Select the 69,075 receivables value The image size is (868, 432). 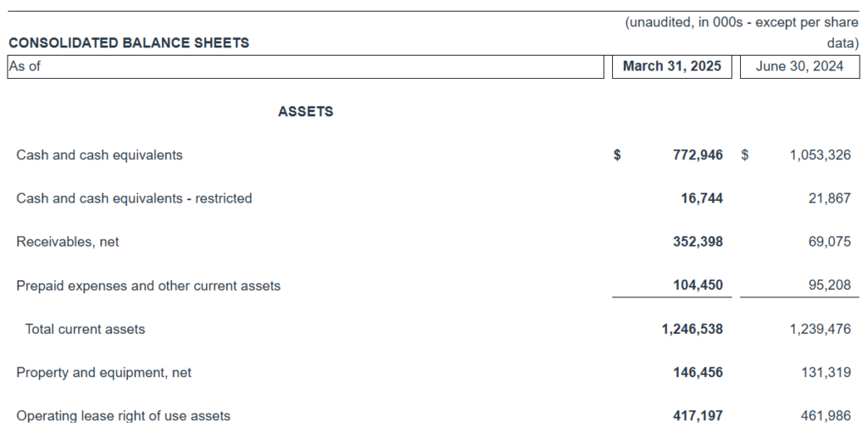[829, 242]
